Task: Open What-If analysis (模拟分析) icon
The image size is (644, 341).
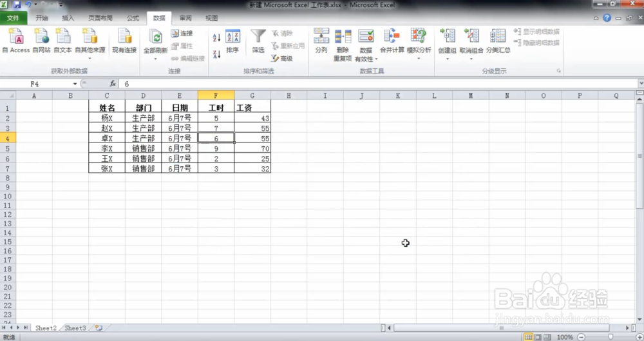Action: pos(419,36)
